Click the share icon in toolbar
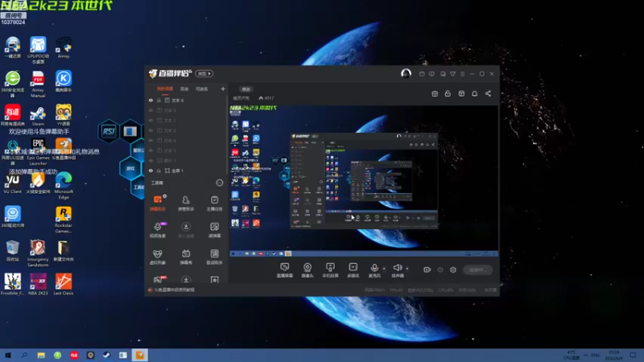Screen dimensions: 644x362 coord(488,93)
